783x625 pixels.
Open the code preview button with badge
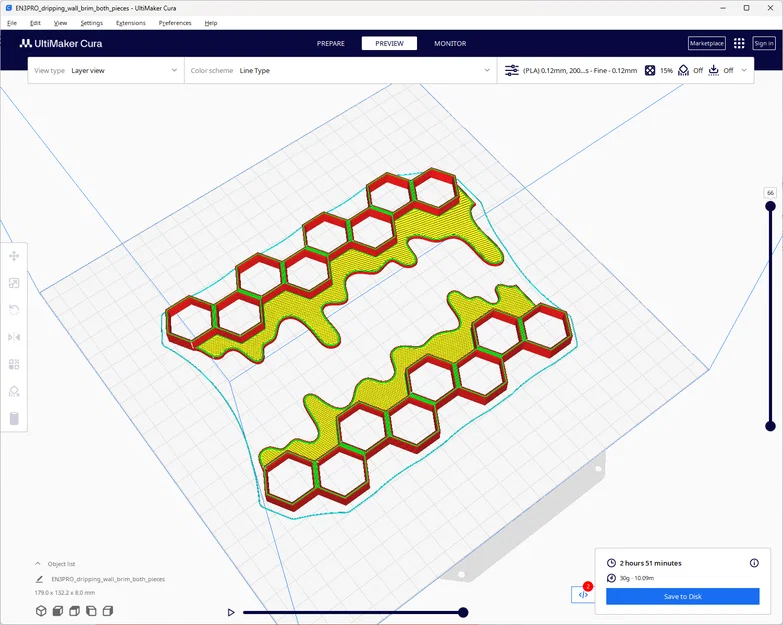point(583,594)
